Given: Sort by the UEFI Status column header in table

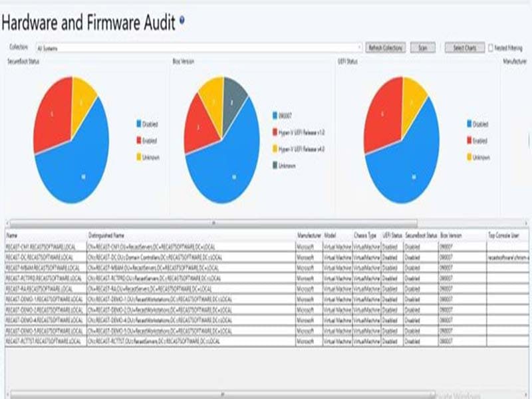Looking at the screenshot, I should 392,235.
